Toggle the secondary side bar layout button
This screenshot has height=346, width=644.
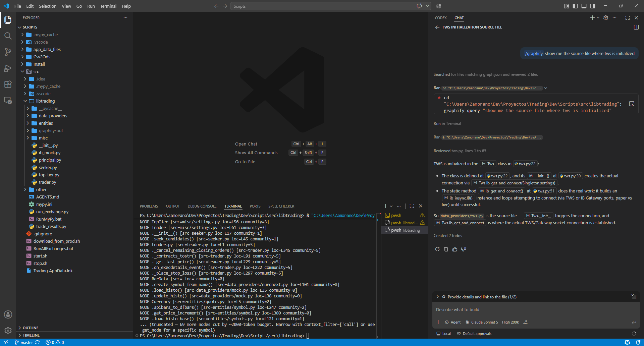coord(593,6)
